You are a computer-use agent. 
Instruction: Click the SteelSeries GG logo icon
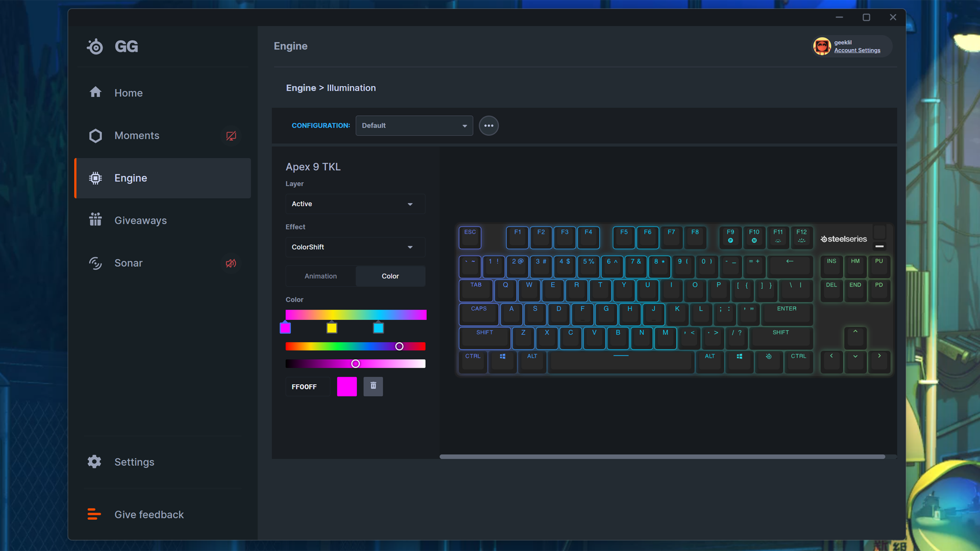[x=95, y=46]
